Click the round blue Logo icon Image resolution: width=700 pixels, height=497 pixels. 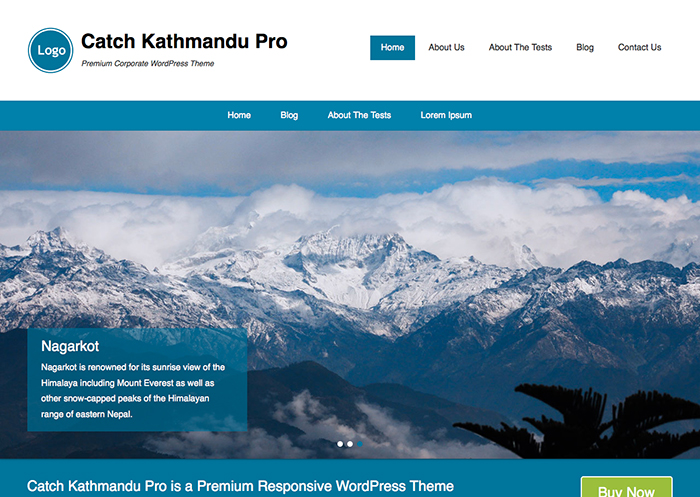tap(50, 50)
